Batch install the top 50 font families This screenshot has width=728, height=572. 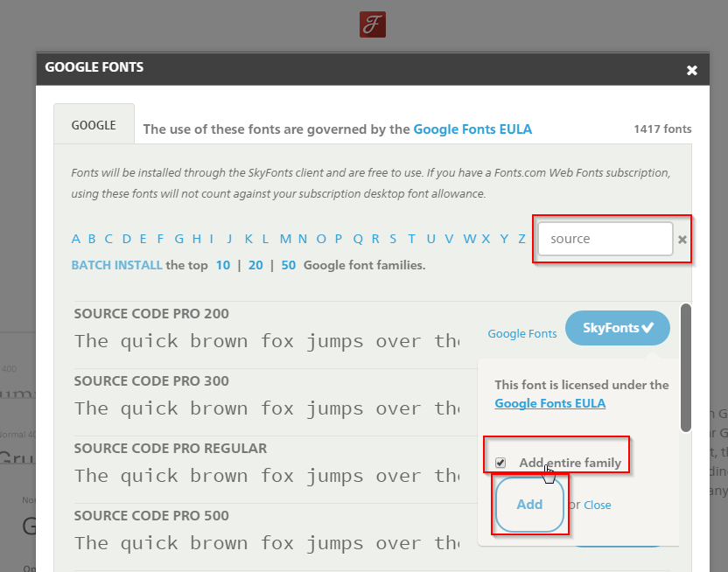(288, 265)
